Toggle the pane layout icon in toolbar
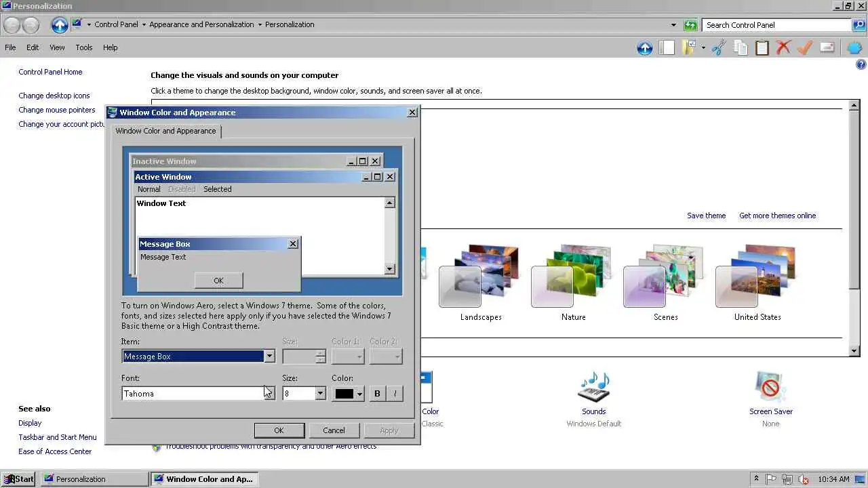 pyautogui.click(x=667, y=47)
